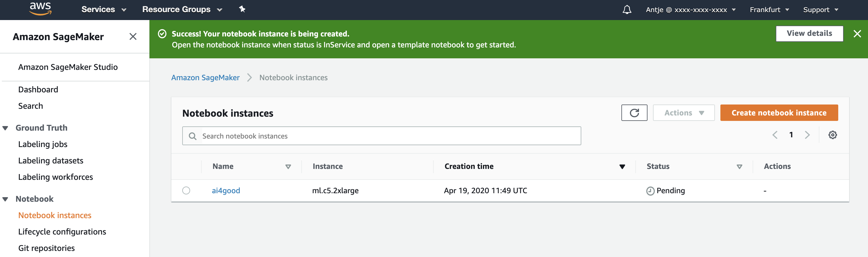Close the Amazon SageMaker sidebar panel
Screen dimensions: 868x257
coord(133,36)
